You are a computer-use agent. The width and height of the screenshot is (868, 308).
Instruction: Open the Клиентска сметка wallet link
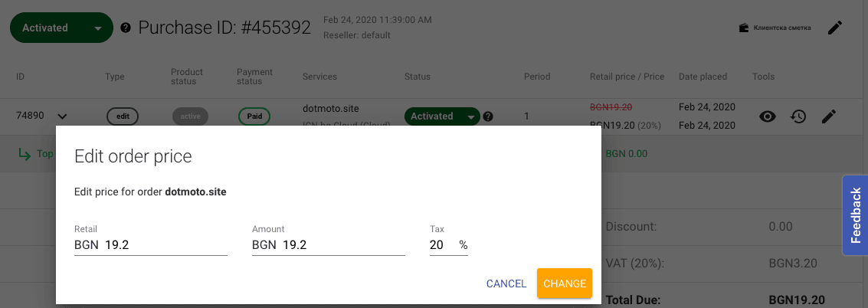tap(775, 28)
